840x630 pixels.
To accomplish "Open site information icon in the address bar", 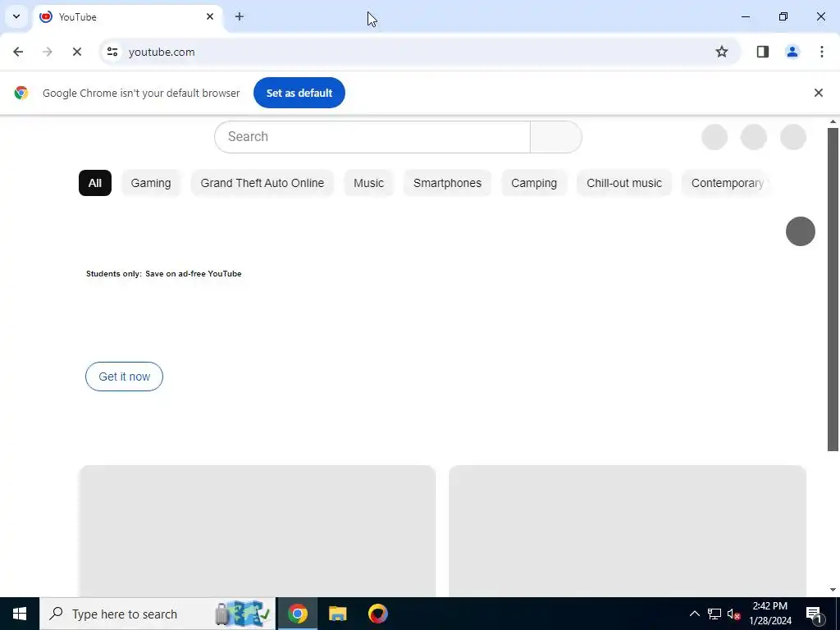I will click(112, 52).
